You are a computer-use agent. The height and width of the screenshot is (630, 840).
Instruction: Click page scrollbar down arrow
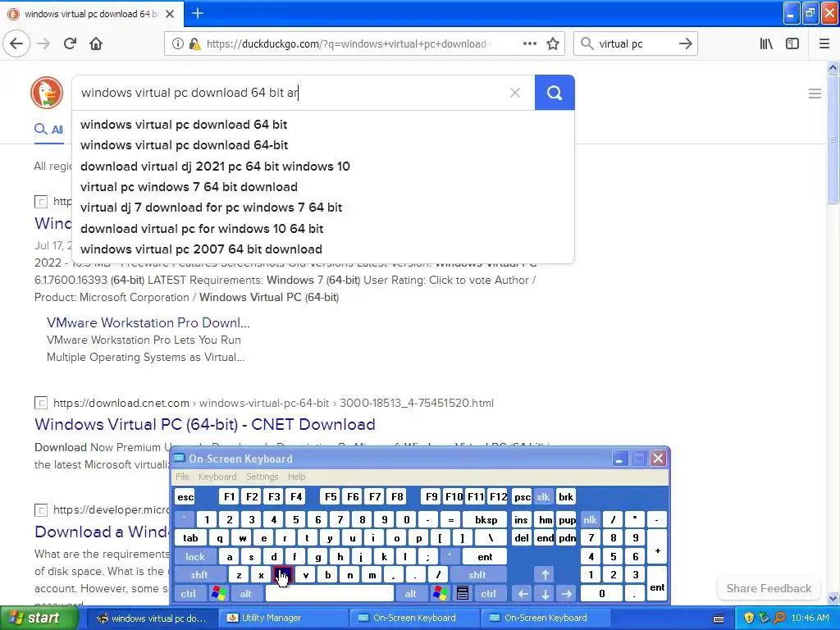[x=833, y=598]
